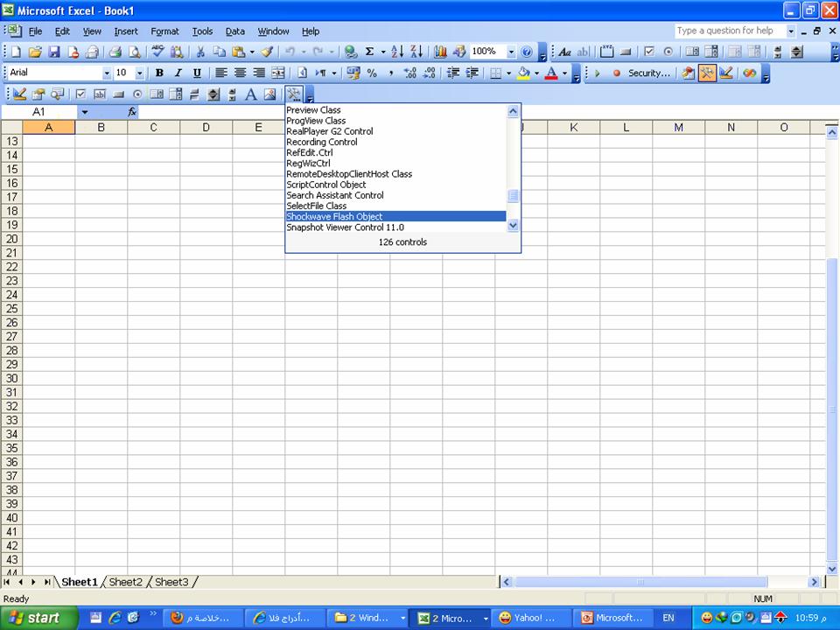Viewport: 840px width, 630px height.
Task: Open a file with the Open folder icon
Action: [x=35, y=52]
